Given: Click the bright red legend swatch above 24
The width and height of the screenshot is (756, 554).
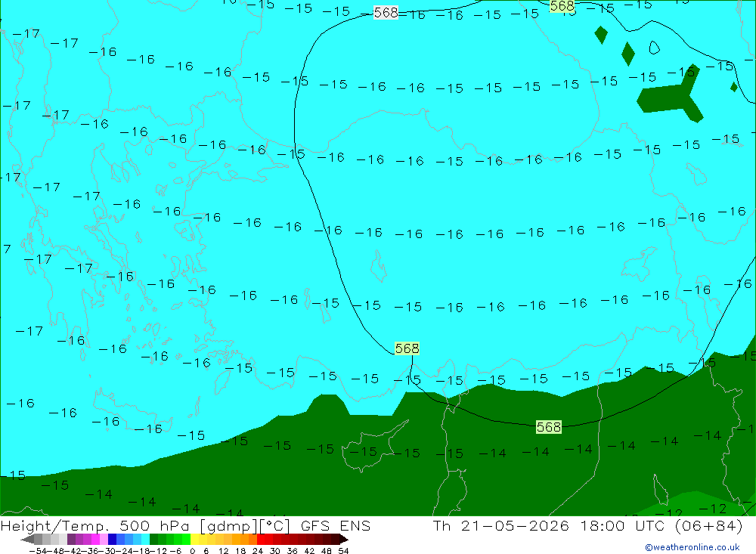Looking at the screenshot, I should click(261, 539).
